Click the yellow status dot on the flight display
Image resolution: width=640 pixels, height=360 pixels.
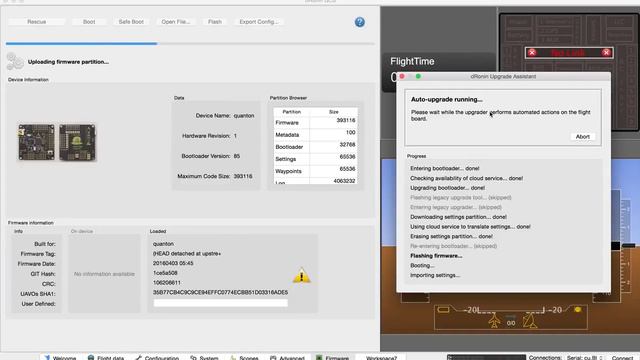tap(578, 310)
